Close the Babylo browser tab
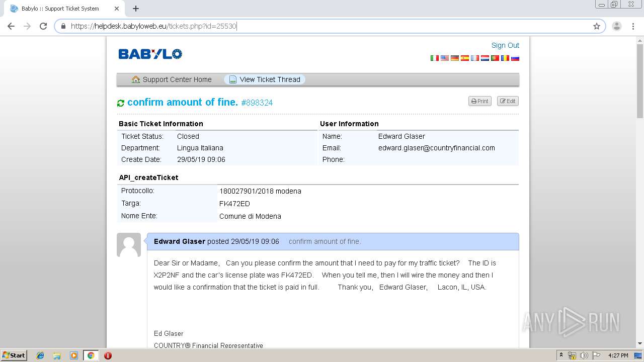Viewport: 644px width, 362px height. point(117,9)
